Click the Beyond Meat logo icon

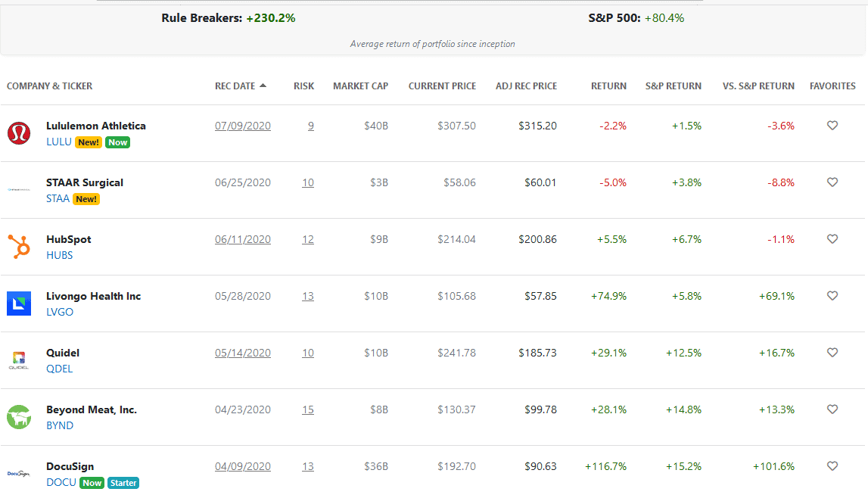point(19,417)
